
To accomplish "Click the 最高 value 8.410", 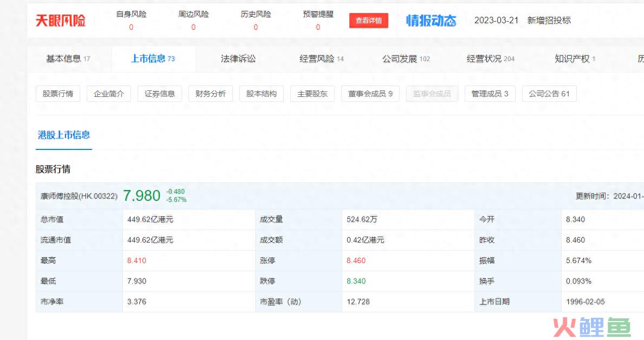I will click(x=137, y=261).
